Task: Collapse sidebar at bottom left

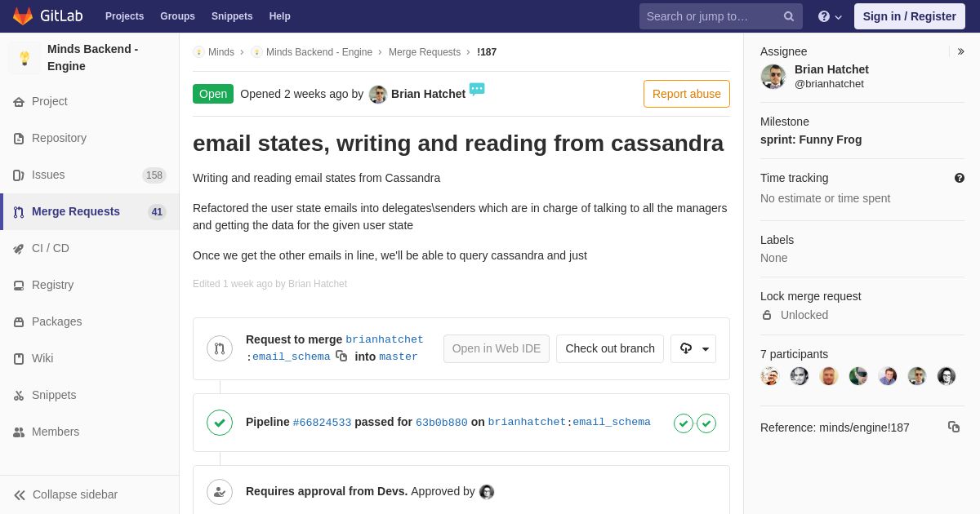Action: coord(65,494)
